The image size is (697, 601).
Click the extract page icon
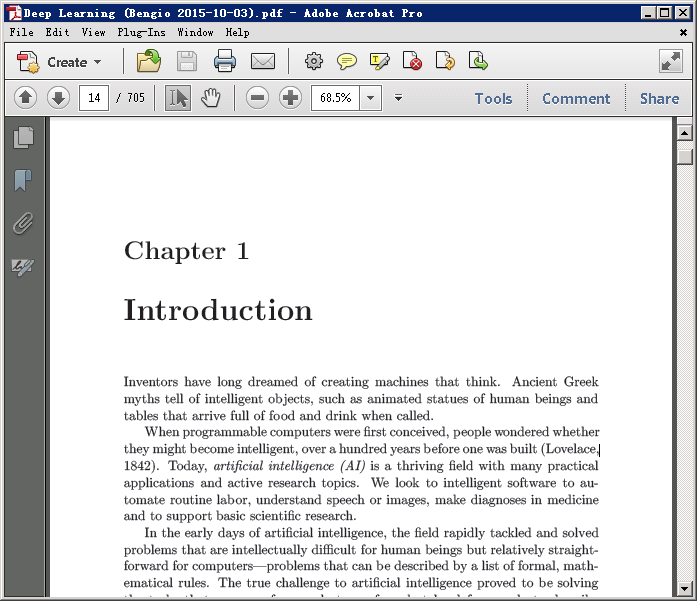(x=478, y=61)
